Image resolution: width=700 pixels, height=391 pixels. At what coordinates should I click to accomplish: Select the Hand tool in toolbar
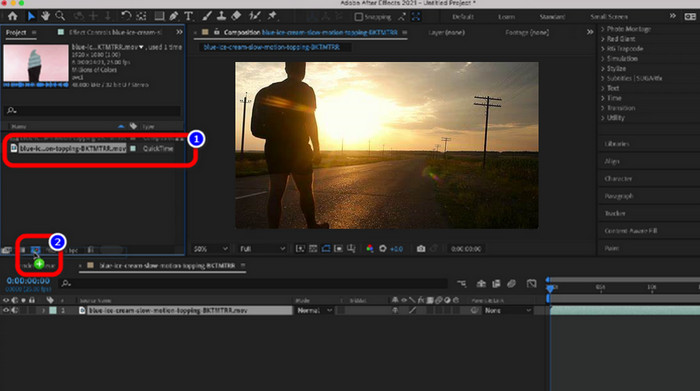tap(45, 17)
